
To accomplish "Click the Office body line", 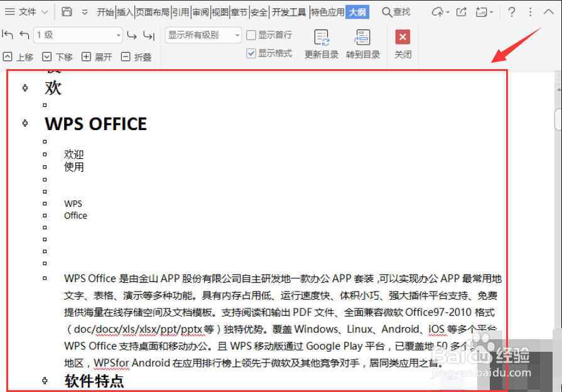I will tap(75, 215).
